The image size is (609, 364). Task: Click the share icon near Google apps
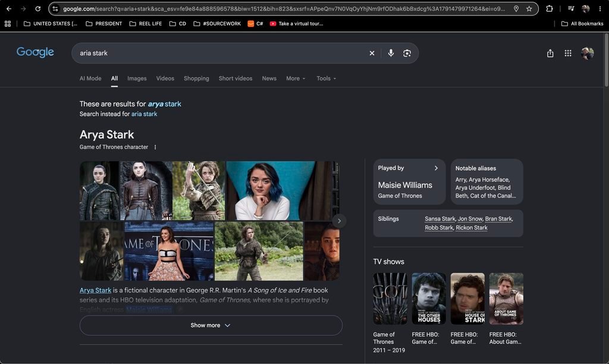point(550,53)
